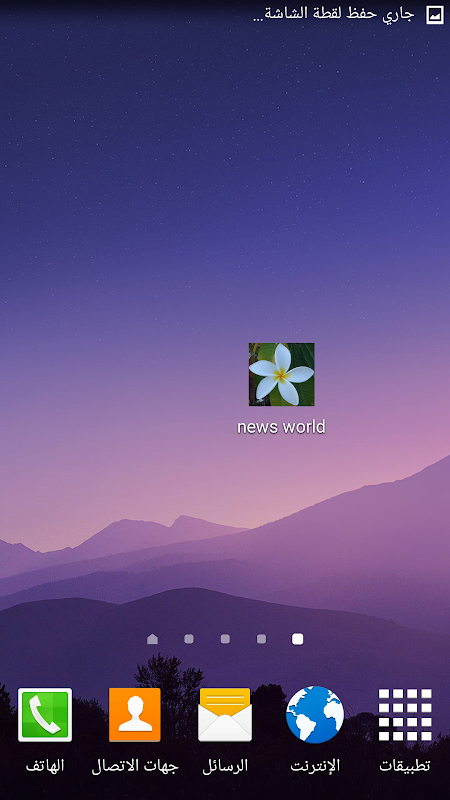Tap the الهاتف label under phone icon
The height and width of the screenshot is (800, 450).
[45, 765]
